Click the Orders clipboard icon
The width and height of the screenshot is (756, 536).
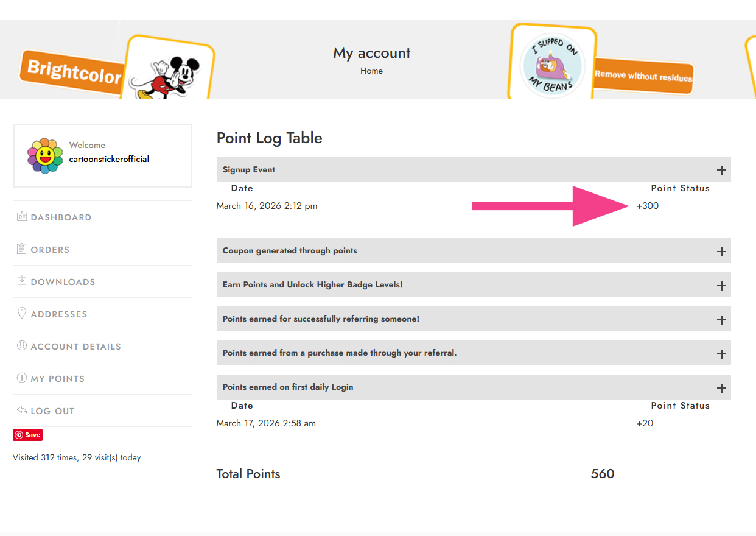tap(22, 249)
